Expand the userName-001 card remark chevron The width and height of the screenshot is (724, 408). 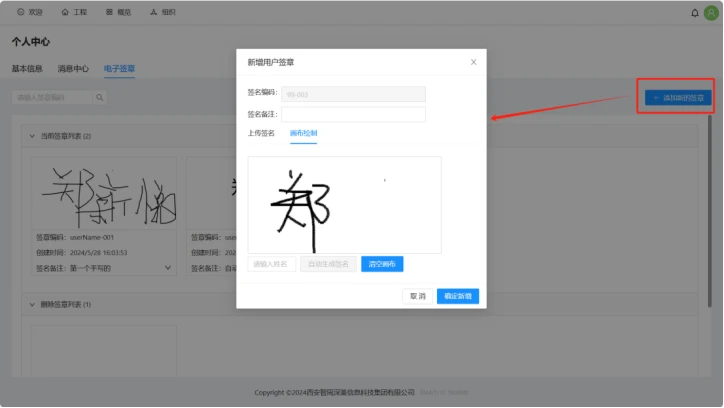coord(168,268)
